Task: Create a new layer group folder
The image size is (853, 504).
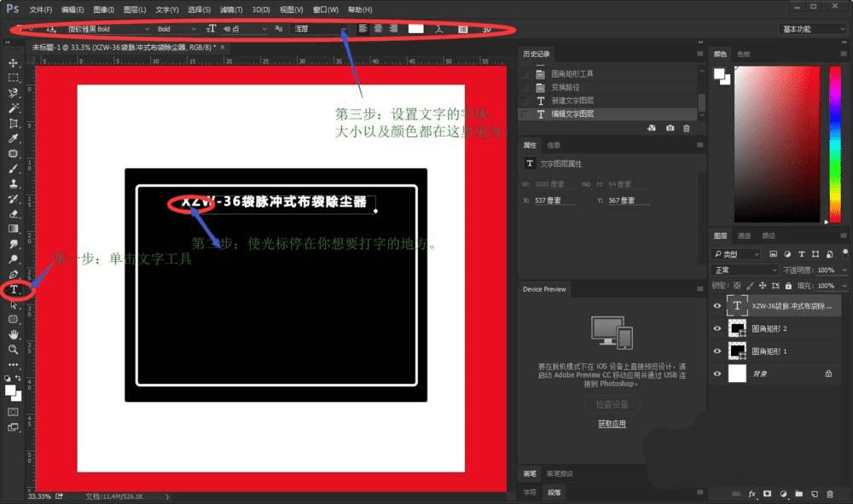Action: [798, 494]
